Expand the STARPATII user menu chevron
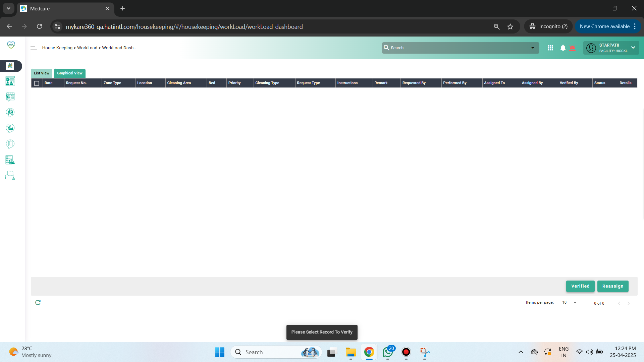Image resolution: width=644 pixels, height=362 pixels. [633, 48]
